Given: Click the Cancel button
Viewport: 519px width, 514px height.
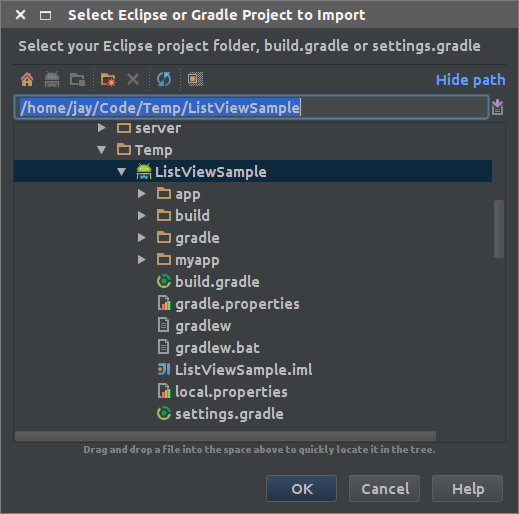Looking at the screenshot, I should click(x=385, y=489).
